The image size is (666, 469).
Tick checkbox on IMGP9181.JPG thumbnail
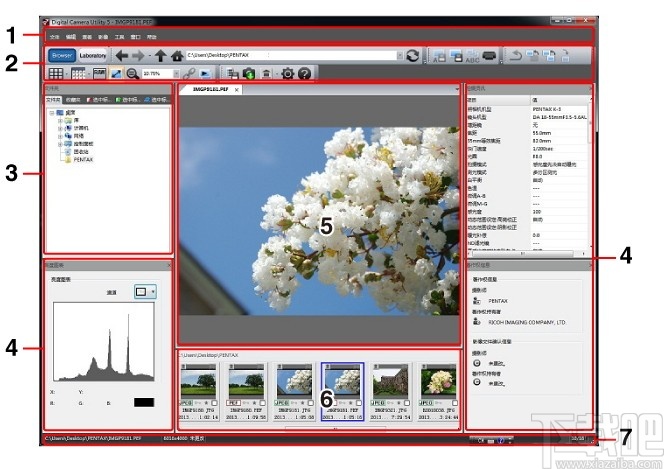310,403
